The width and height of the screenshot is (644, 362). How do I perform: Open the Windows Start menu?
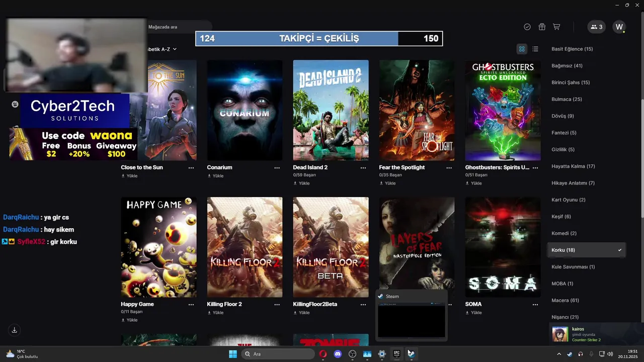coord(233,354)
